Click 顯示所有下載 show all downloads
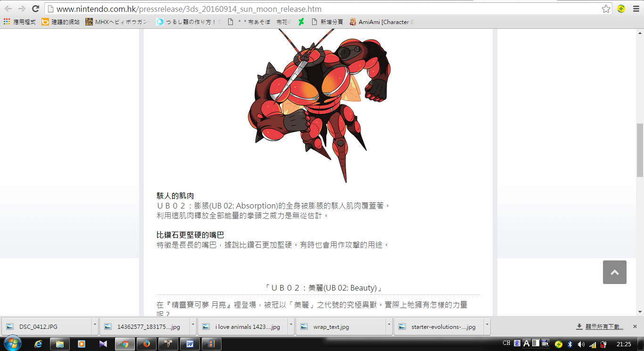644x351 pixels. pyautogui.click(x=600, y=326)
